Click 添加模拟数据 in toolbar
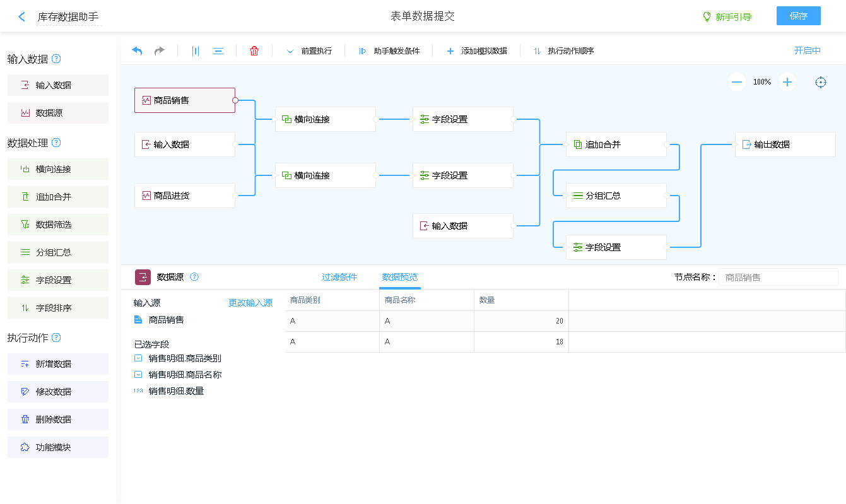This screenshot has height=504, width=846. pos(477,51)
